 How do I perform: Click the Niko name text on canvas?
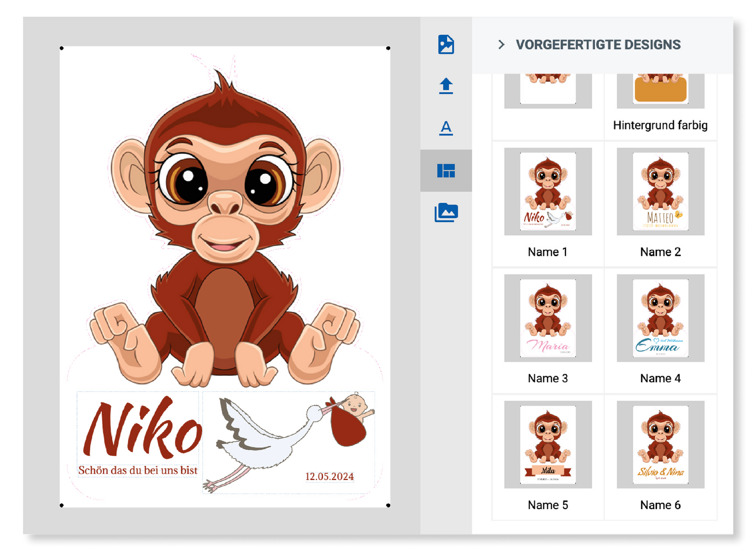[x=142, y=428]
